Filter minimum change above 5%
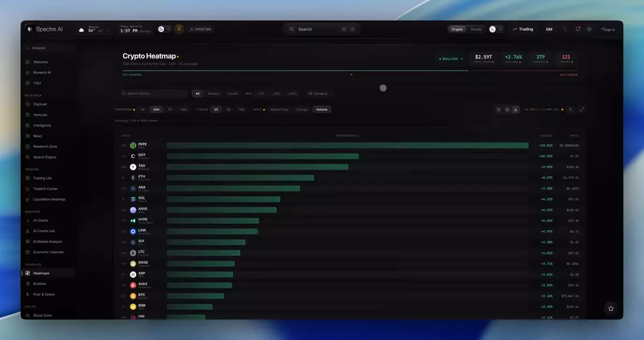 276,93
